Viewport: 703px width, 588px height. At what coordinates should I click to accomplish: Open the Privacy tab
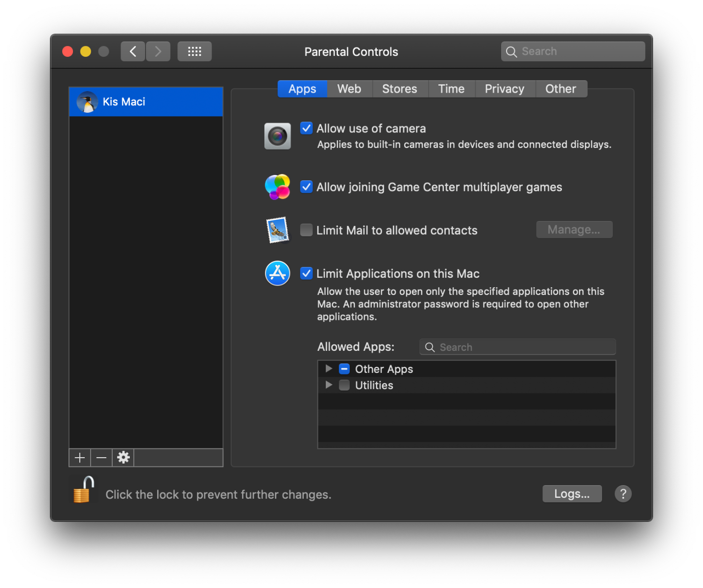tap(505, 89)
